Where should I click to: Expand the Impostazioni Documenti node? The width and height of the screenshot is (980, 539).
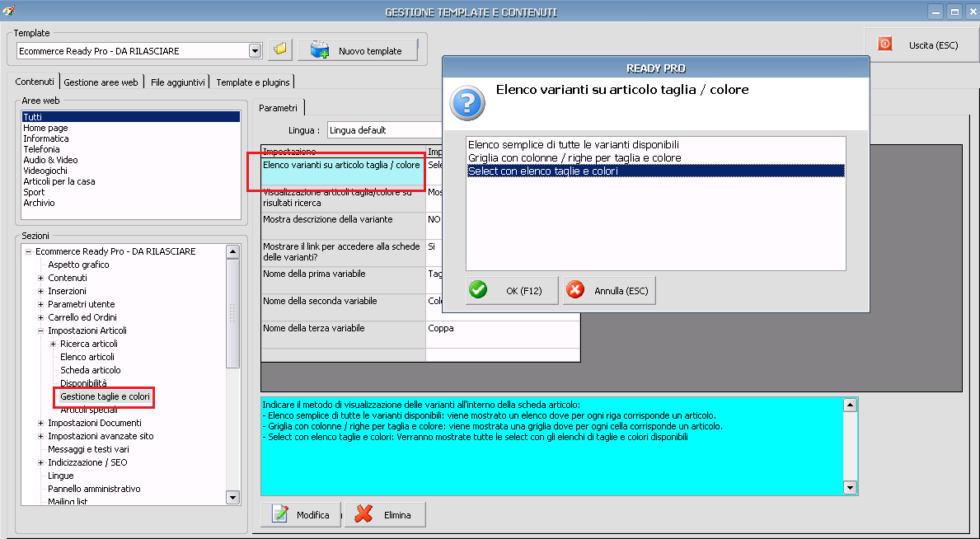coord(40,424)
